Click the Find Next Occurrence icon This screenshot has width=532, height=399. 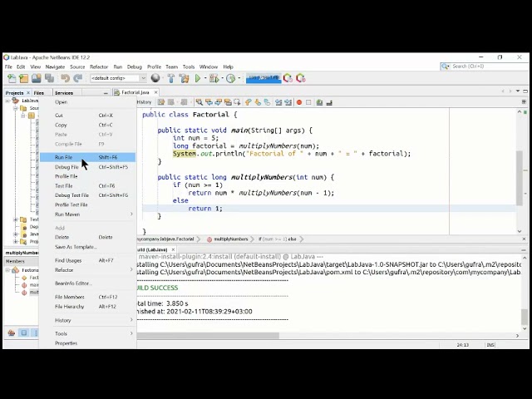[218, 102]
